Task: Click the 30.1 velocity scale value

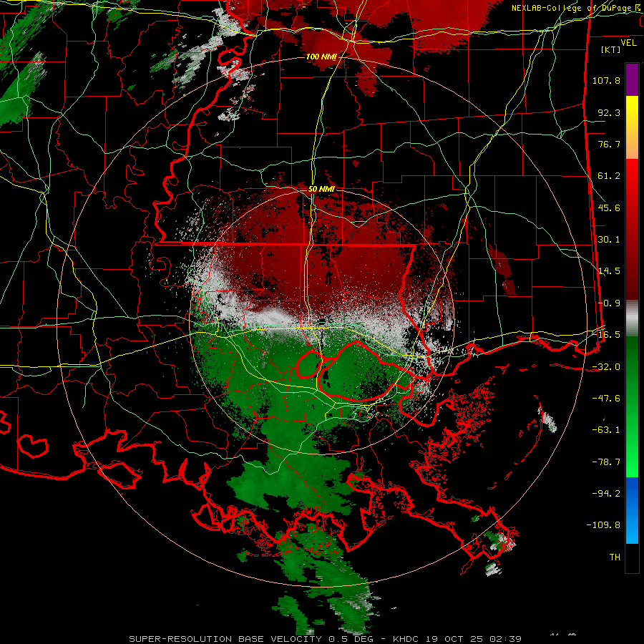Action: pos(609,240)
